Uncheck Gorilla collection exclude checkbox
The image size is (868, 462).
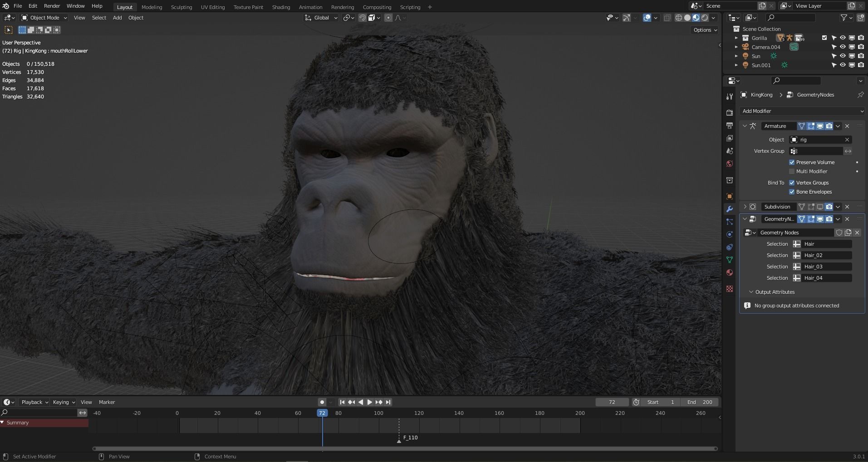pyautogui.click(x=824, y=38)
